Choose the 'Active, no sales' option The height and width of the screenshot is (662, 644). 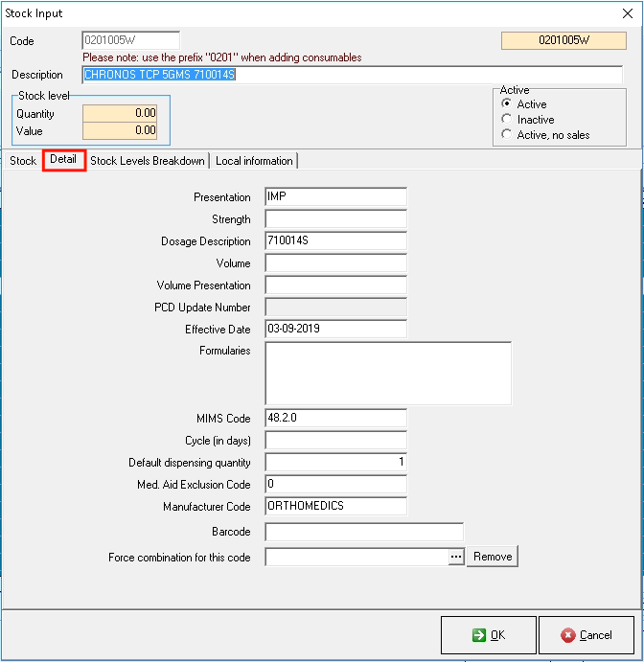[x=507, y=135]
